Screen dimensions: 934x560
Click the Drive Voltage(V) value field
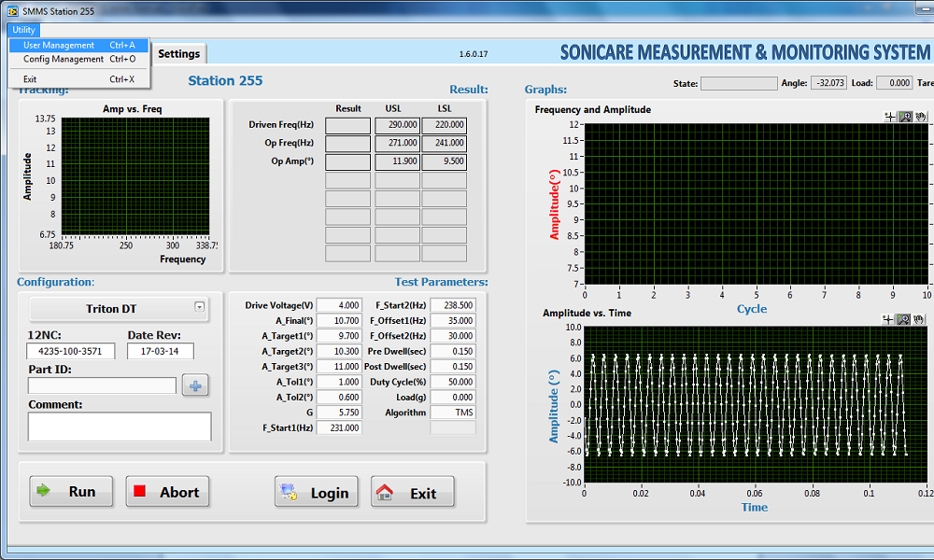[339, 305]
